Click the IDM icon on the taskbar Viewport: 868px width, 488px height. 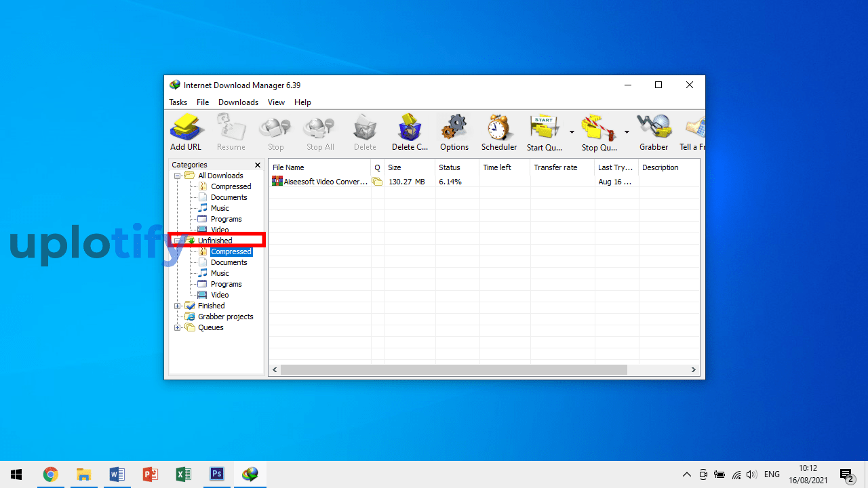(x=250, y=474)
